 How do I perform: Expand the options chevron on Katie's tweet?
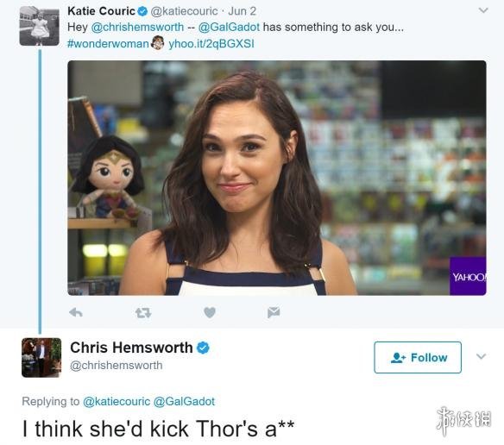click(x=483, y=10)
